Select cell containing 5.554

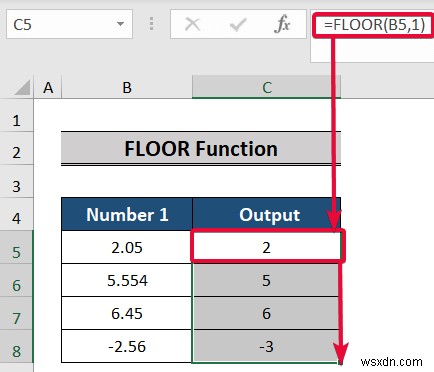(127, 280)
